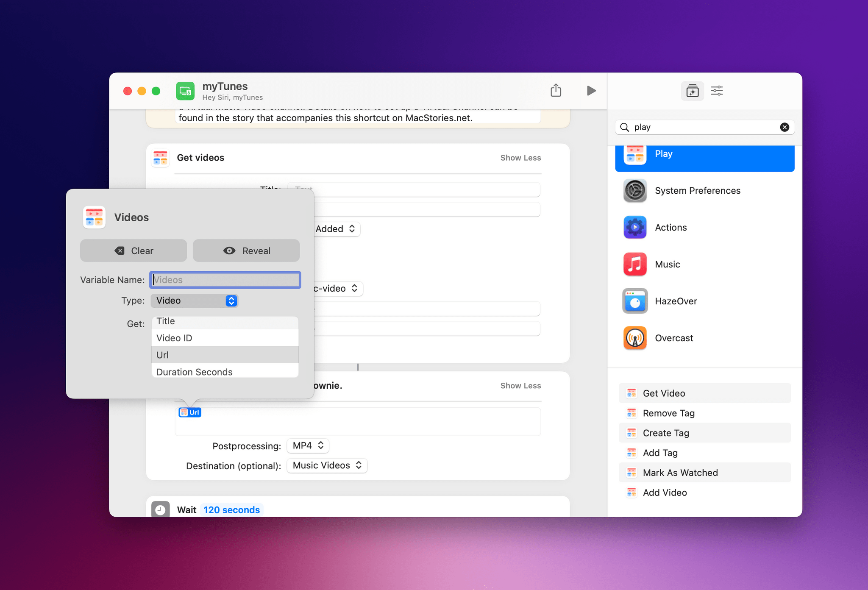Screen dimensions: 868x590
Task: Click the Clear button in Videos popover
Action: tap(134, 251)
